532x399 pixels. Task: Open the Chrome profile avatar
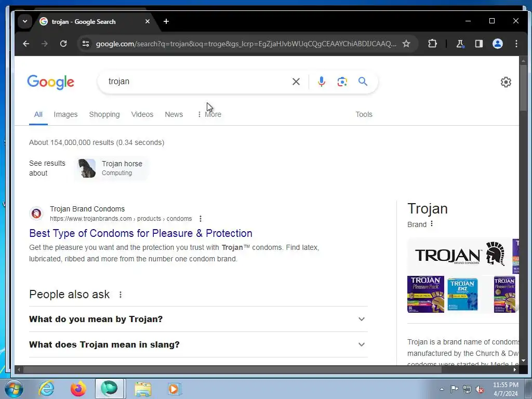pos(497,44)
